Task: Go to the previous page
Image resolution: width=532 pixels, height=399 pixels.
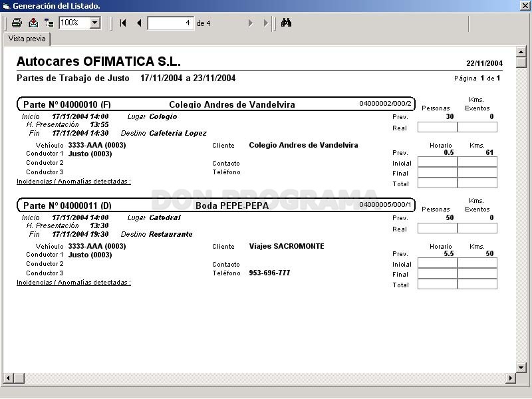Action: 139,23
